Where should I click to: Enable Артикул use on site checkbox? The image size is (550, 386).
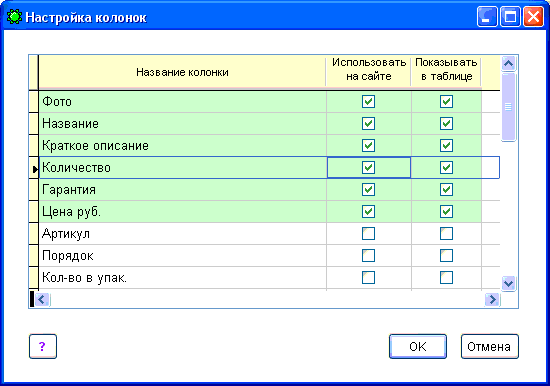point(368,233)
